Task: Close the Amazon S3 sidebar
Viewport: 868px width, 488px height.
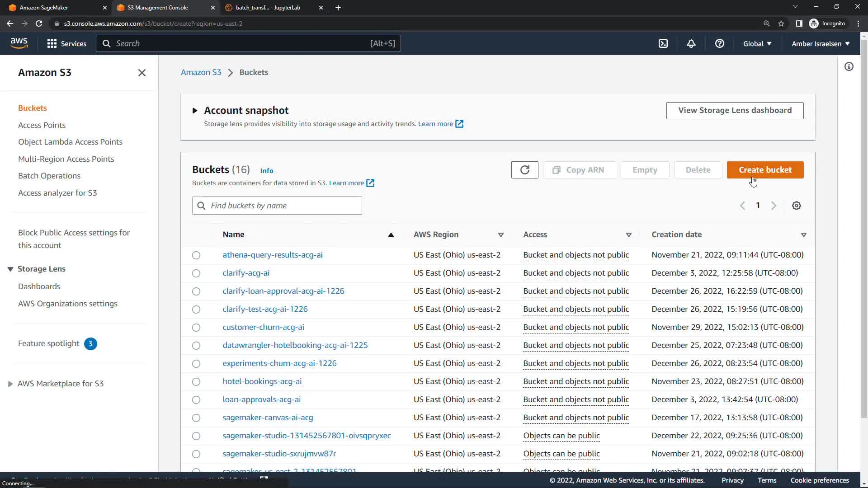Action: 142,73
